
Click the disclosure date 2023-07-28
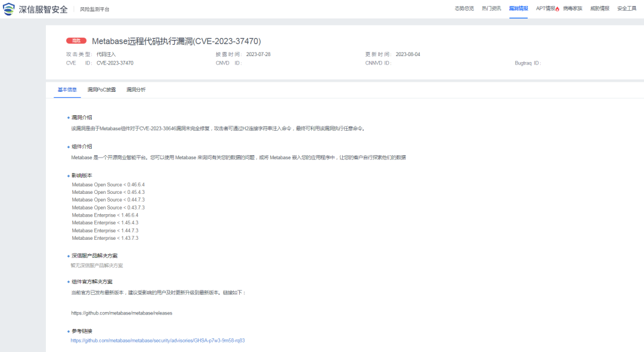pos(258,54)
